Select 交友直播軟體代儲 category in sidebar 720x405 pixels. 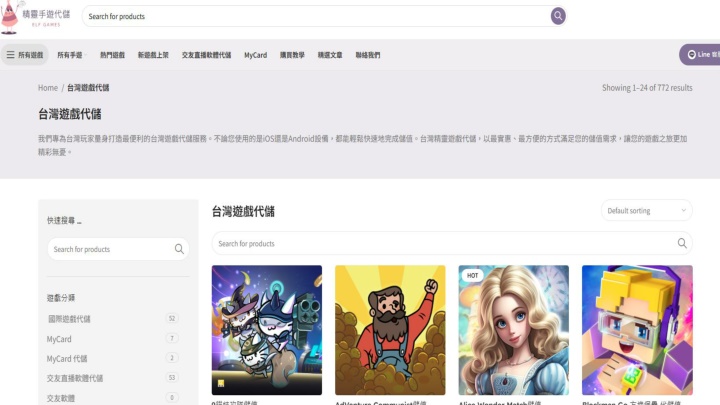tap(75, 378)
